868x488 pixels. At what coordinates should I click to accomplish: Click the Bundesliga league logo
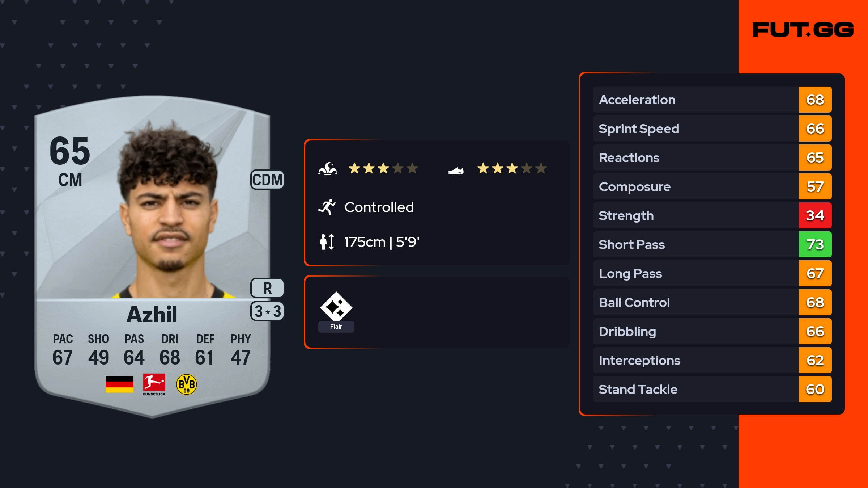coord(154,384)
